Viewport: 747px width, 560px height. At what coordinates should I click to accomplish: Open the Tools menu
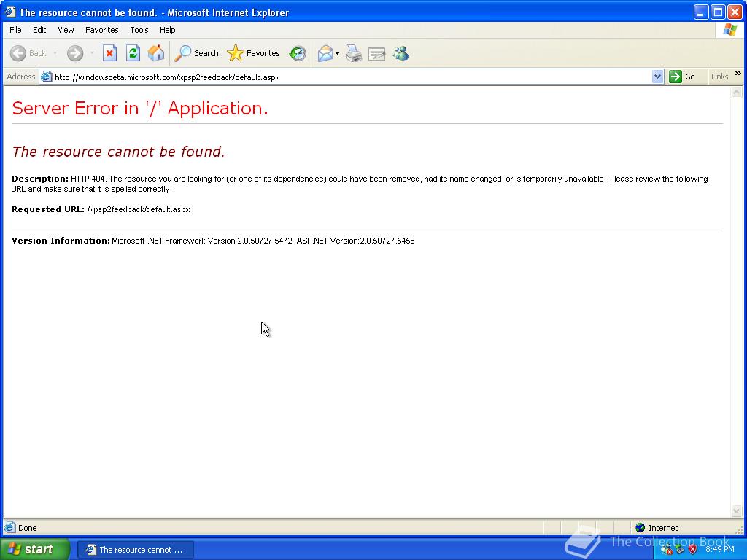[x=139, y=30]
